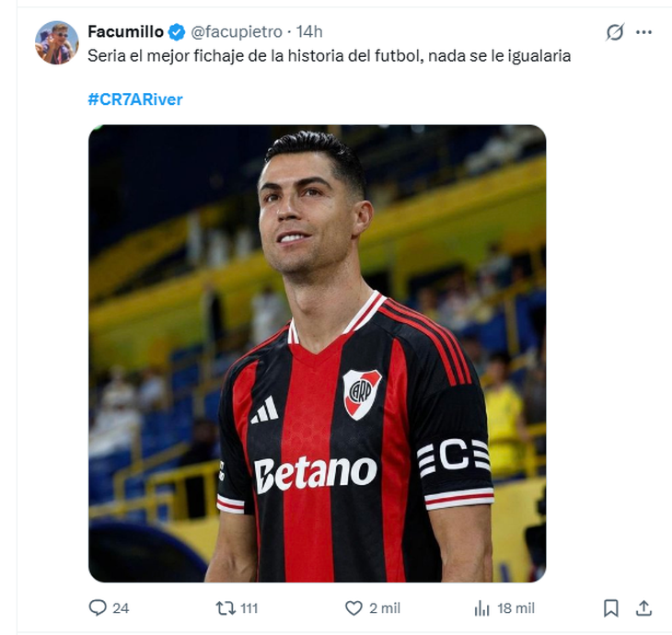This screenshot has height=635, width=672.
Task: Bookmark this tweet
Action: pyautogui.click(x=611, y=608)
